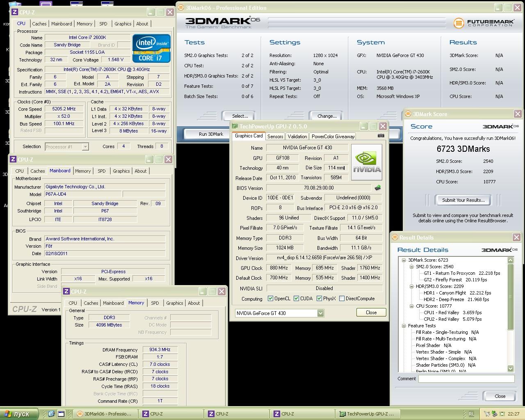Toggle the PhysX checkbox

319,299
